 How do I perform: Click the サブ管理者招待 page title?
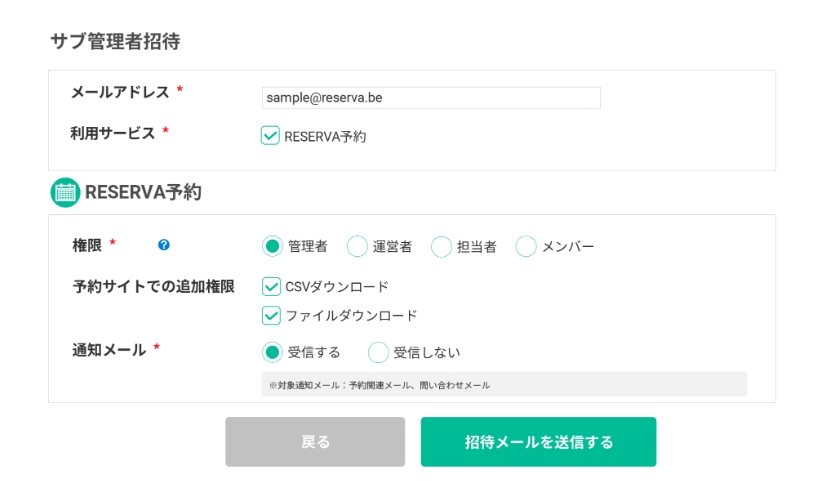click(115, 42)
